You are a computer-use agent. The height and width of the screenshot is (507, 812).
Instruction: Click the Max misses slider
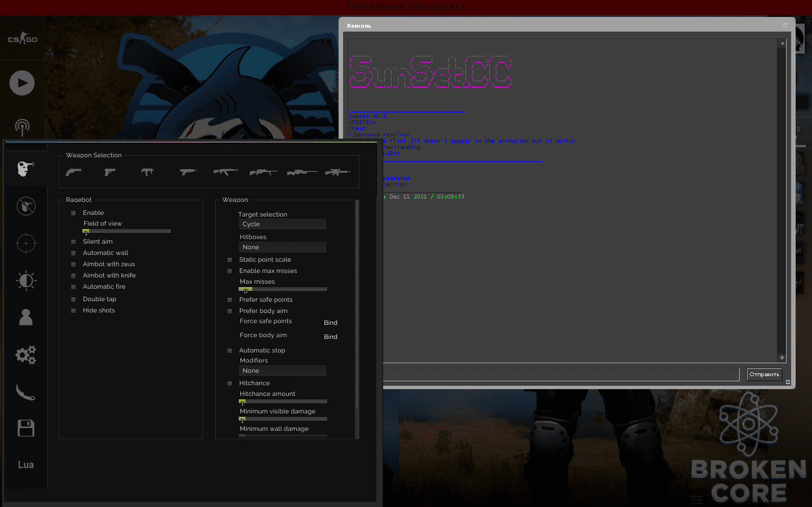283,289
